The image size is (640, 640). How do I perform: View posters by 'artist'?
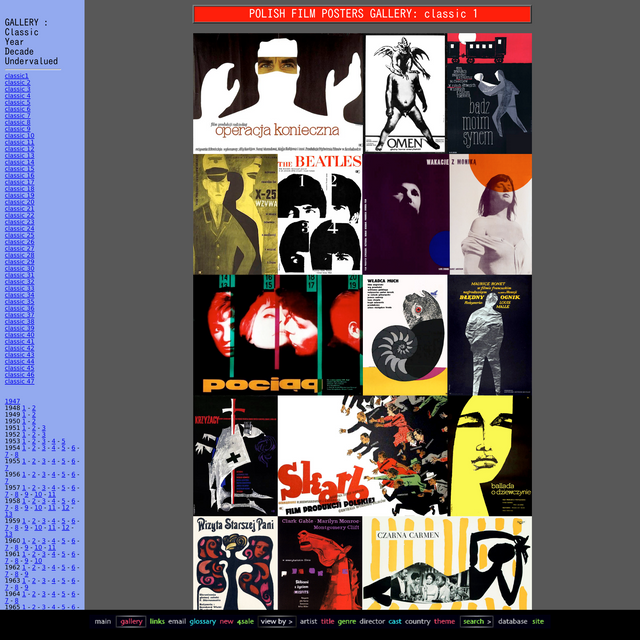tap(308, 622)
